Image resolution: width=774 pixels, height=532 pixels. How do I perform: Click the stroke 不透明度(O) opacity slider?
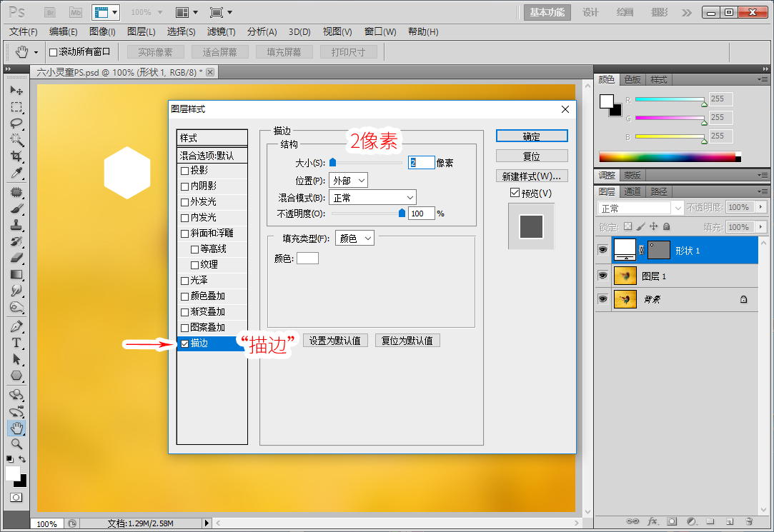click(368, 214)
